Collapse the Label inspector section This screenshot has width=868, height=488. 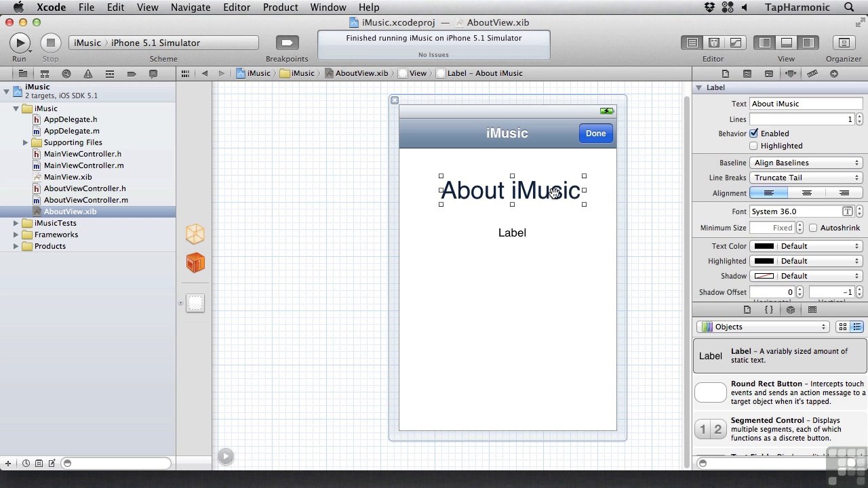698,87
